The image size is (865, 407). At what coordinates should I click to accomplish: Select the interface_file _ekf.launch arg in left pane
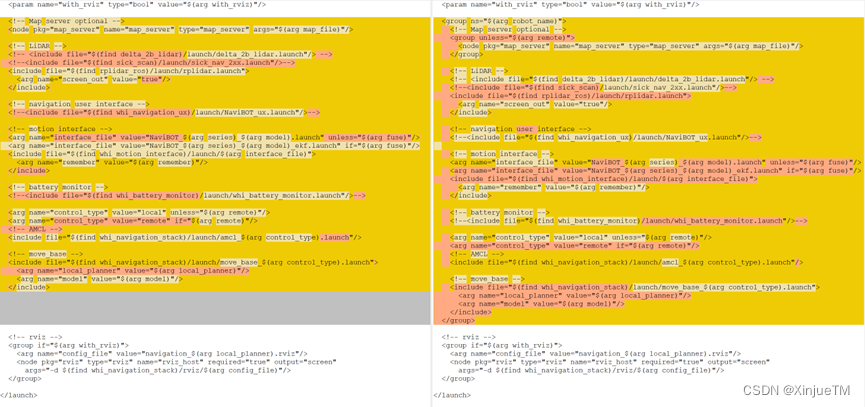click(x=214, y=146)
